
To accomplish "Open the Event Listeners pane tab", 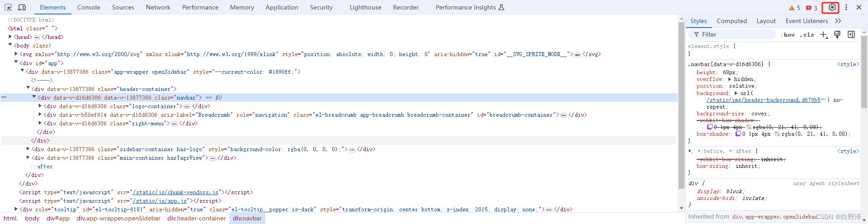I will 807,21.
